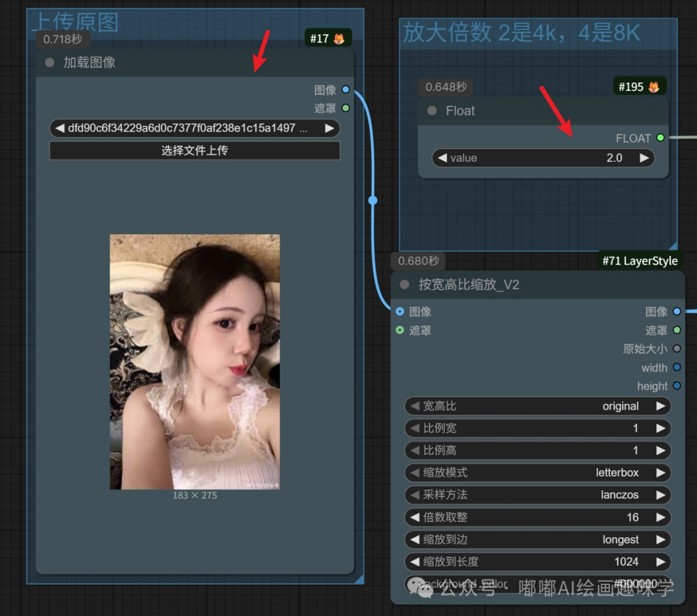697x616 pixels.
Task: Click the 图像 output dot on 加载图像 node
Action: tap(345, 90)
